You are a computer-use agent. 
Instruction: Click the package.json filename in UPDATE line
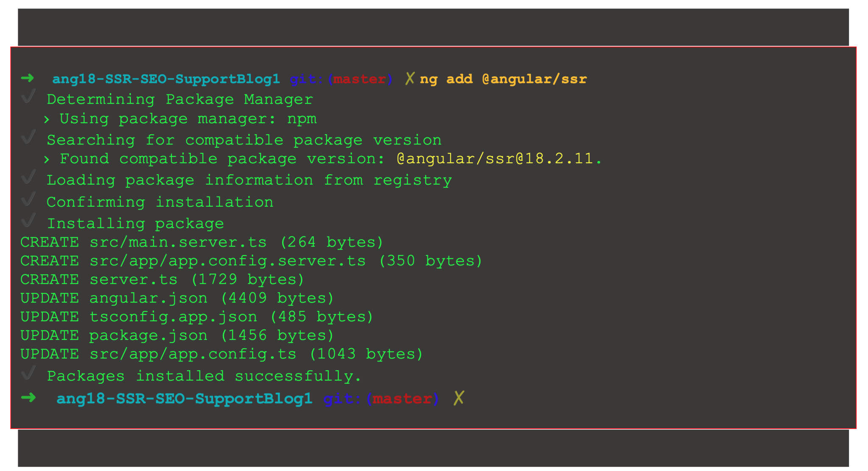pyautogui.click(x=148, y=335)
